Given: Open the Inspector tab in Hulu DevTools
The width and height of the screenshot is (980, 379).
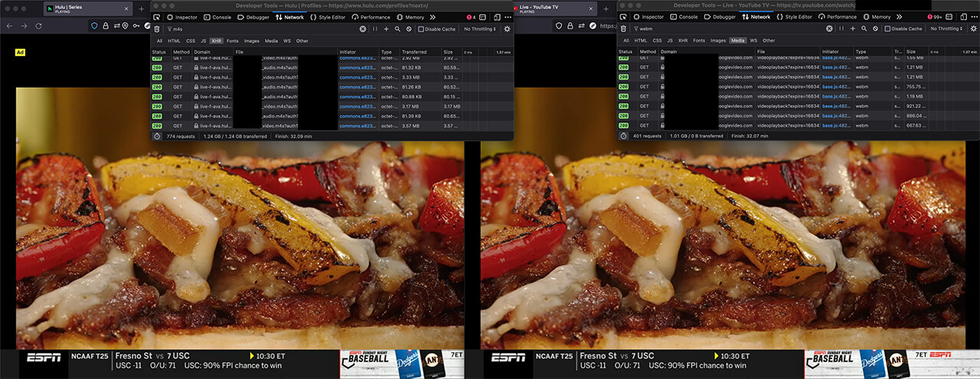Looking at the screenshot, I should [182, 17].
